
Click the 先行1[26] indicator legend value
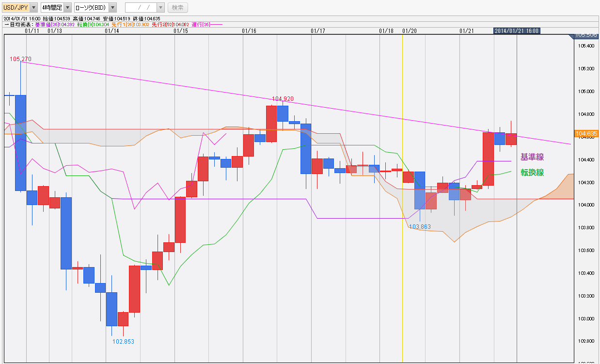(130, 24)
